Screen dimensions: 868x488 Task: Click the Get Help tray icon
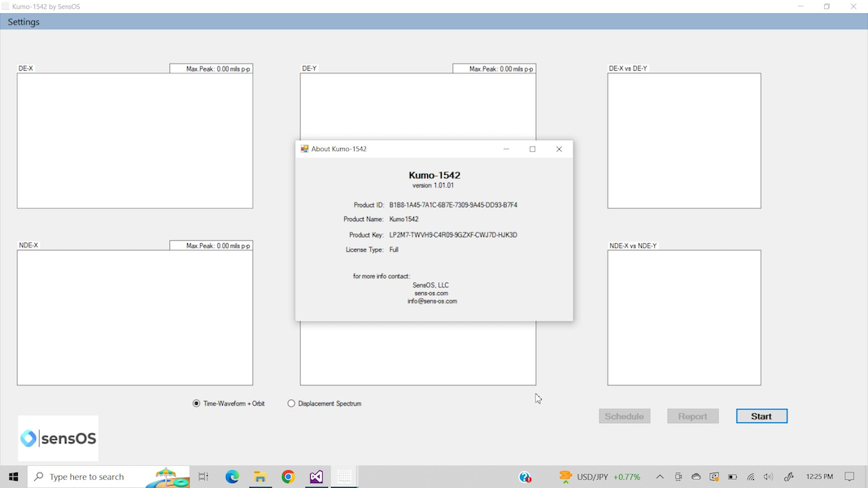pyautogui.click(x=525, y=477)
